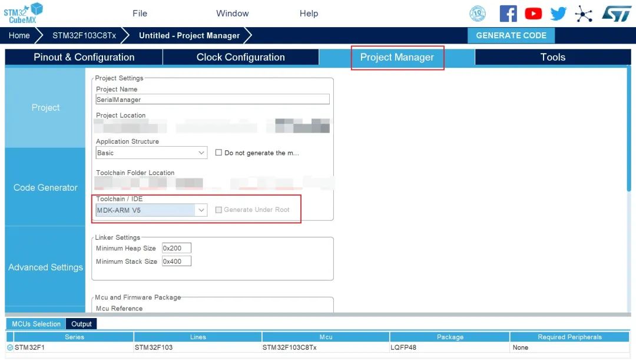Click the STM32F1 row check icon

pos(10,348)
